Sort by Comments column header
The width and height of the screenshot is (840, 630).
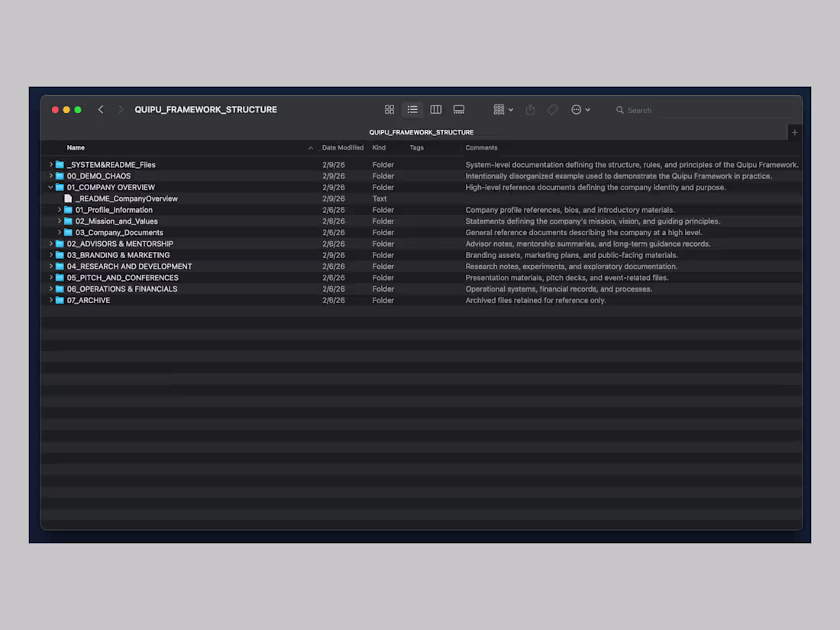coord(481,147)
